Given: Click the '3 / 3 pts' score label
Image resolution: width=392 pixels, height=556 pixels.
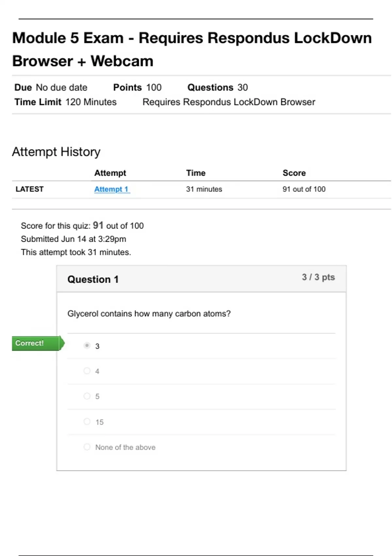Looking at the screenshot, I should (x=318, y=277).
